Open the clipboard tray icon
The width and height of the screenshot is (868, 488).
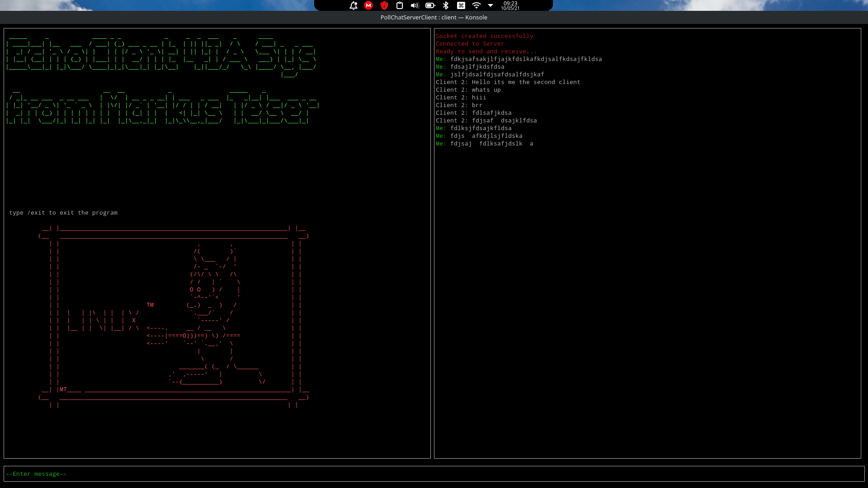pyautogui.click(x=400, y=5)
